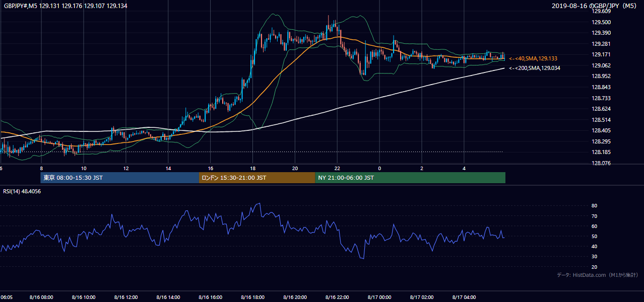
Task: Click the 8/16 16:00 date label
Action: point(210,297)
